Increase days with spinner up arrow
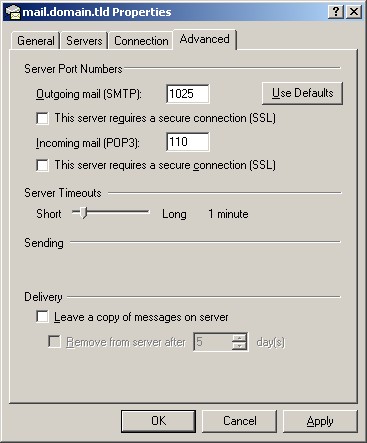This screenshot has width=367, height=443. tap(239, 338)
